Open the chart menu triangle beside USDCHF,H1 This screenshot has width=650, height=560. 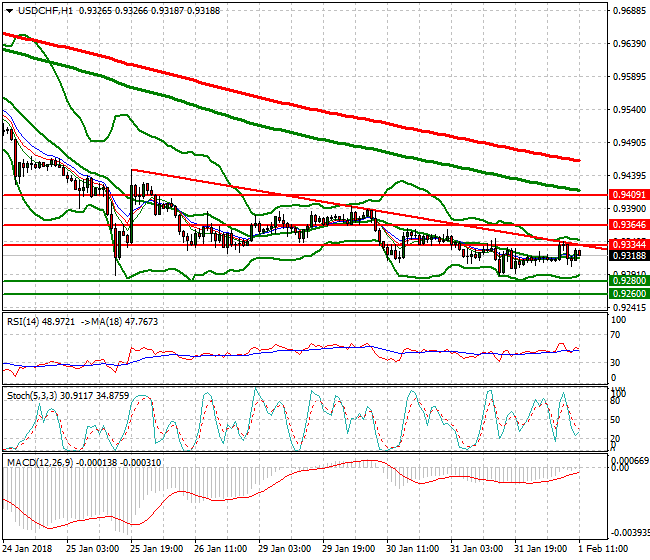(9, 11)
